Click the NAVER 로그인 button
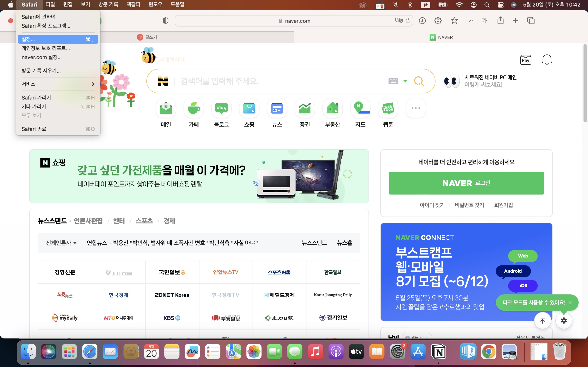The image size is (588, 367). tap(466, 183)
